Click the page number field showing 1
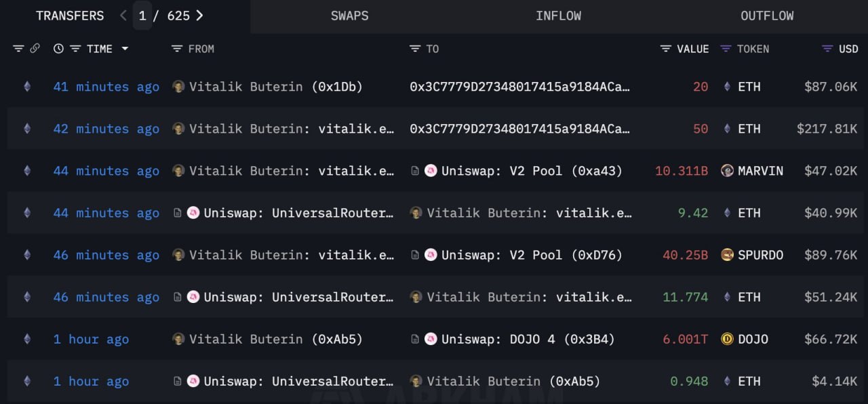868x404 pixels. point(142,16)
